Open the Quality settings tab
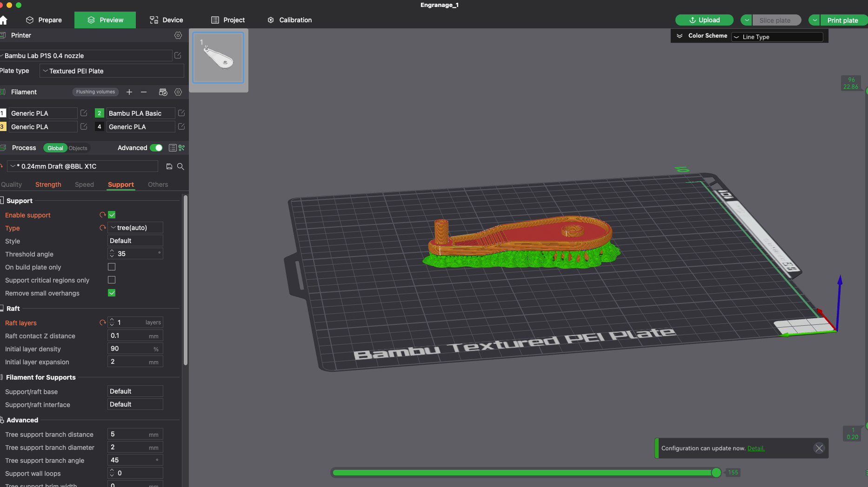 coord(11,184)
